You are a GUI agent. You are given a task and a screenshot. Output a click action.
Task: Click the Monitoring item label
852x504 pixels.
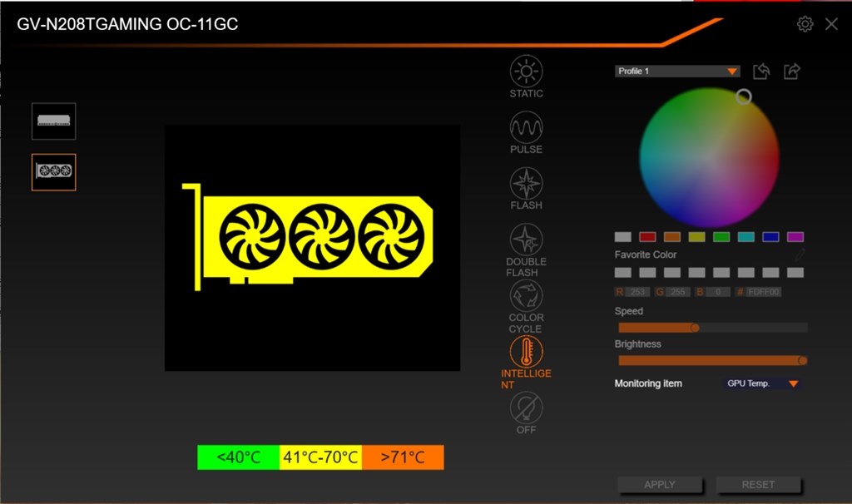point(648,383)
